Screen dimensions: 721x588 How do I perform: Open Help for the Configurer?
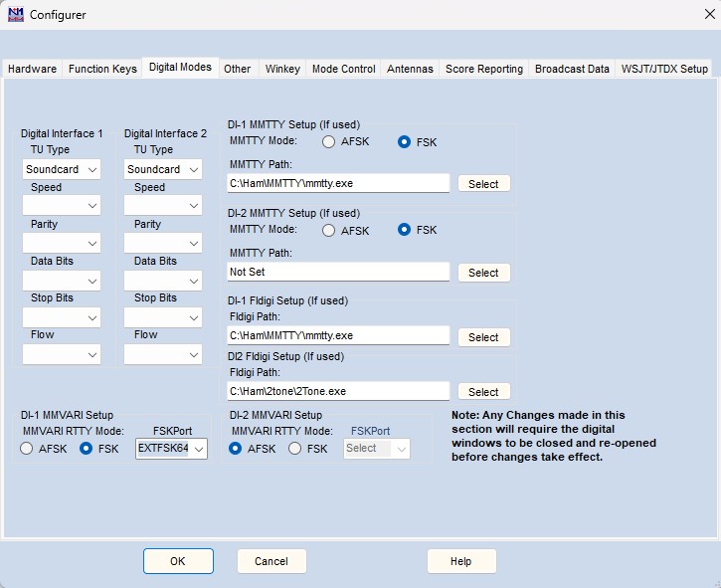click(x=461, y=561)
